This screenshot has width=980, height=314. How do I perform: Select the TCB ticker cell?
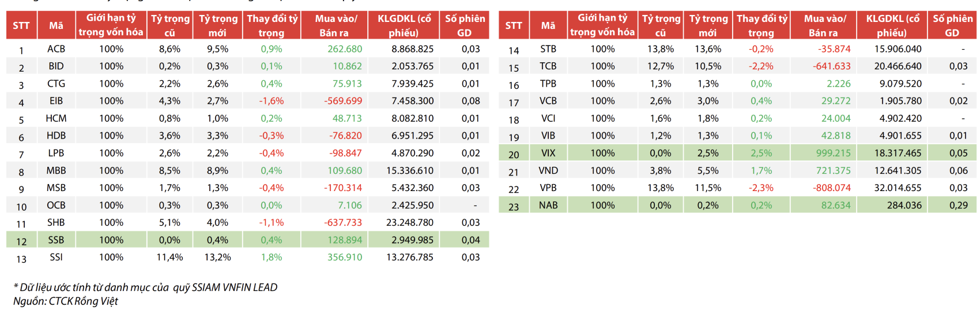(548, 66)
